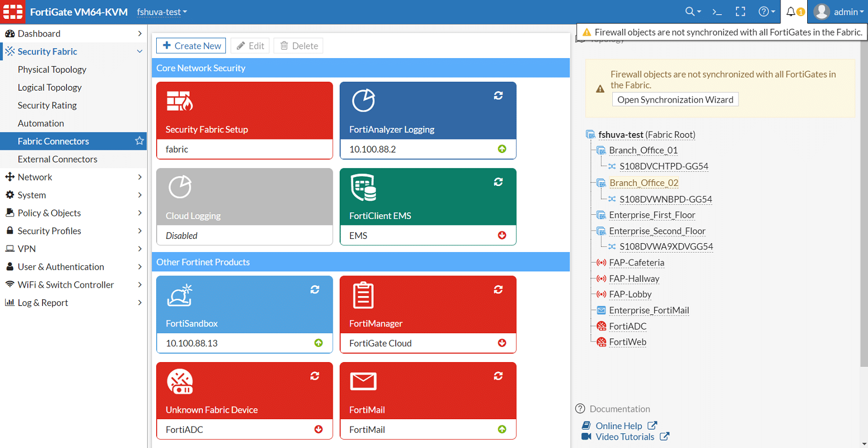Toggle fullscreen mode icon
The height and width of the screenshot is (448, 868).
740,12
